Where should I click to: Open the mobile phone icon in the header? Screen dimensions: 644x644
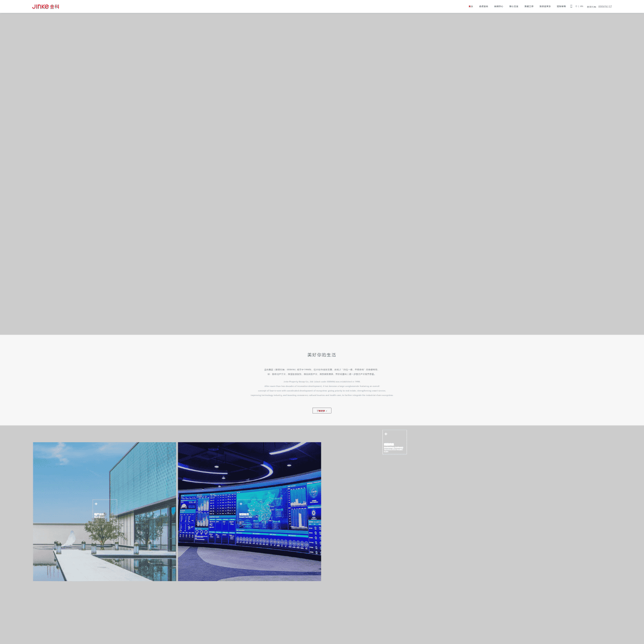[571, 7]
